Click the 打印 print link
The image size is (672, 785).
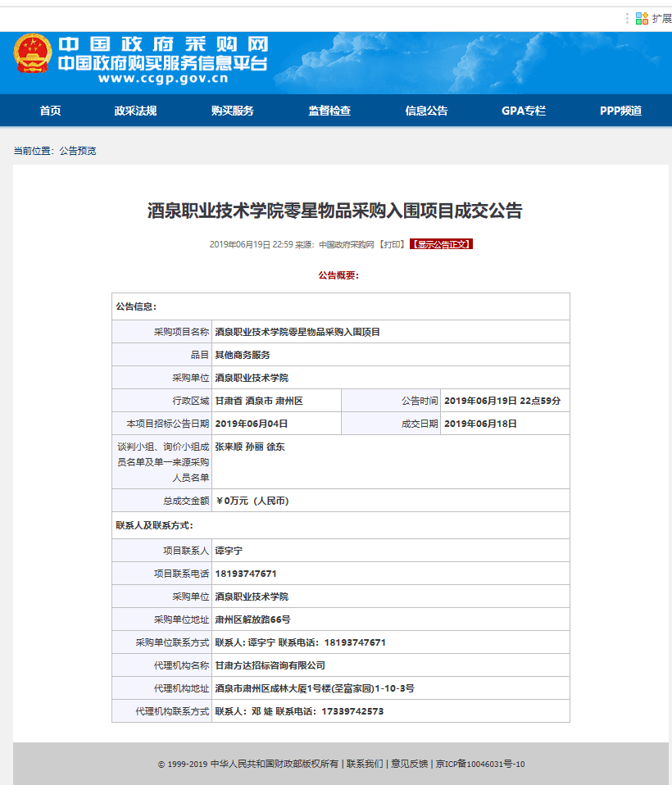(x=393, y=244)
